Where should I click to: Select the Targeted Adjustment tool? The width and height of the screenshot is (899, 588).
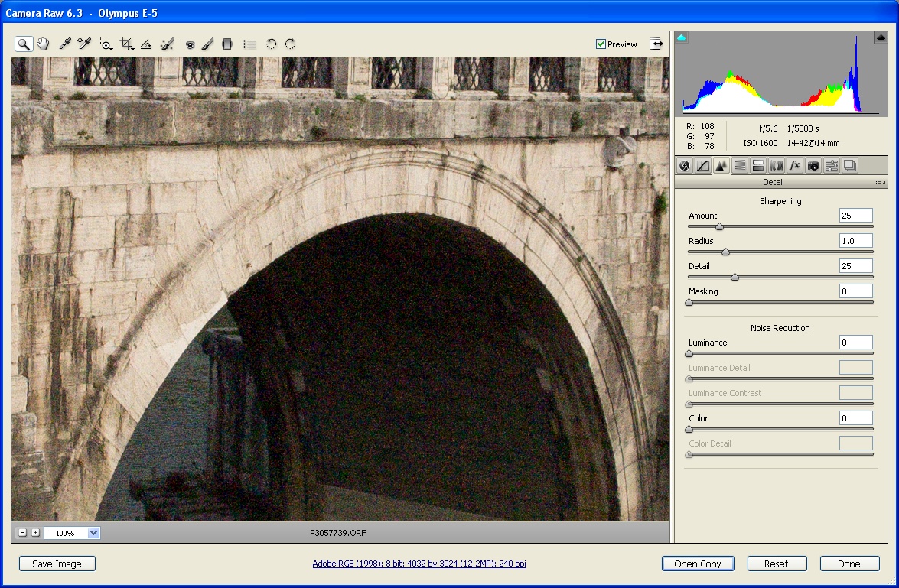pyautogui.click(x=105, y=44)
